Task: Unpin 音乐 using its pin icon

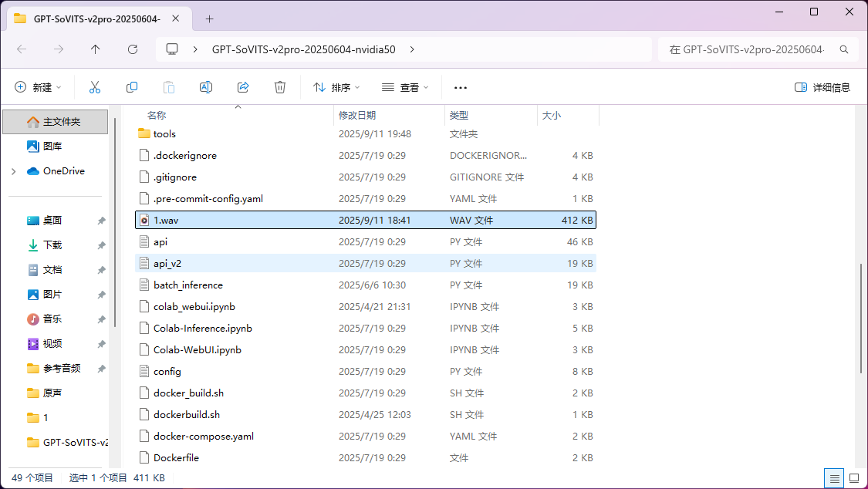Action: click(x=101, y=319)
